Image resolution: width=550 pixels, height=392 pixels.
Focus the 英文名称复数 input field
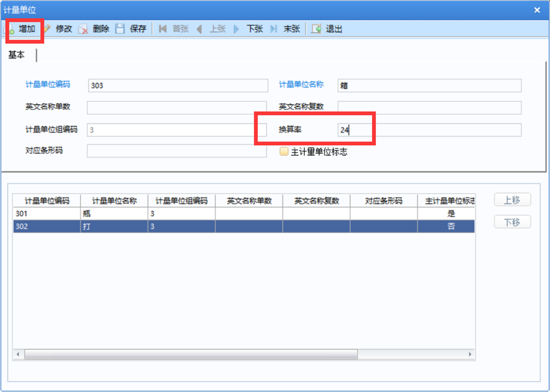point(429,107)
